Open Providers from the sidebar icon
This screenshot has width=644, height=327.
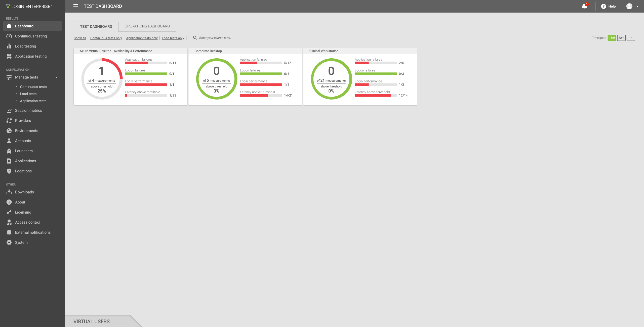coord(9,121)
